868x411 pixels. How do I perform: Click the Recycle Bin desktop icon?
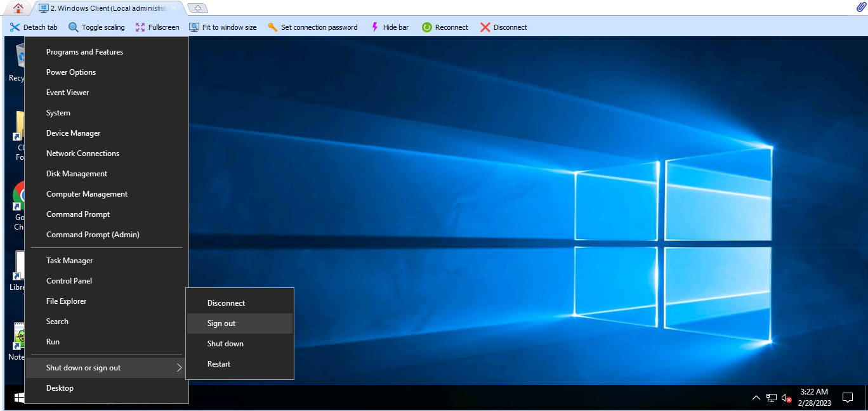pyautogui.click(x=16, y=63)
